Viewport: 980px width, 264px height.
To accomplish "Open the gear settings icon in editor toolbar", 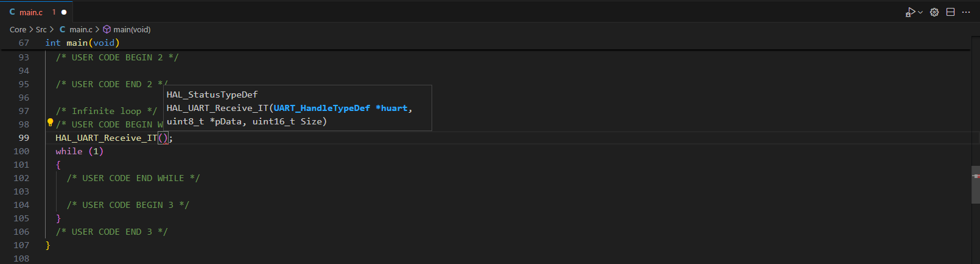I will (x=934, y=12).
